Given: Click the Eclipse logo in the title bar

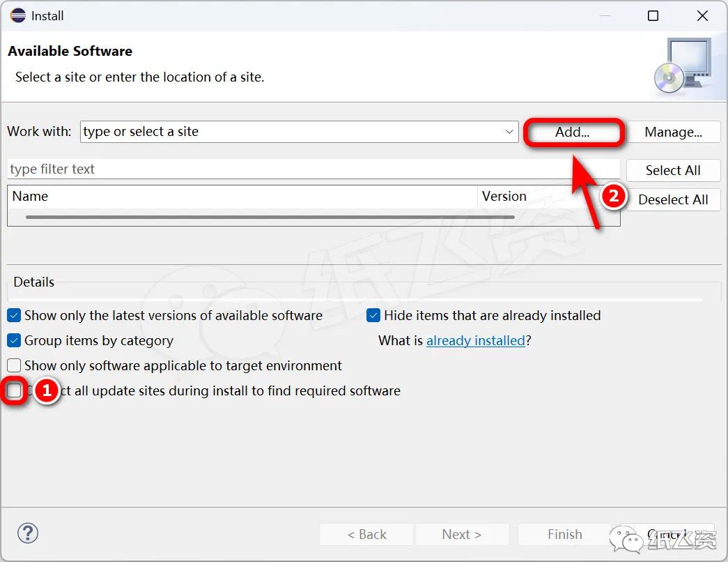Looking at the screenshot, I should coord(17,15).
